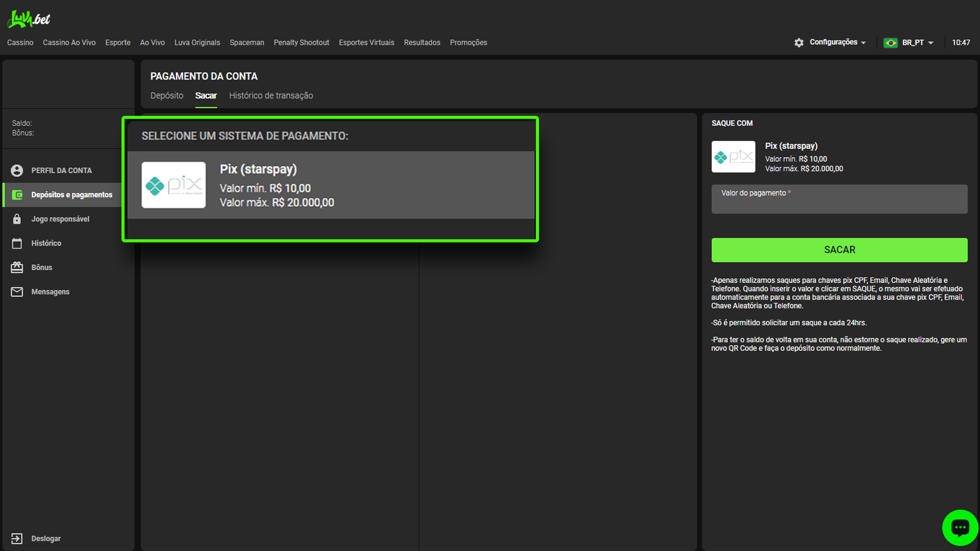
Task: Click the 10:47 clock display
Action: (x=961, y=43)
